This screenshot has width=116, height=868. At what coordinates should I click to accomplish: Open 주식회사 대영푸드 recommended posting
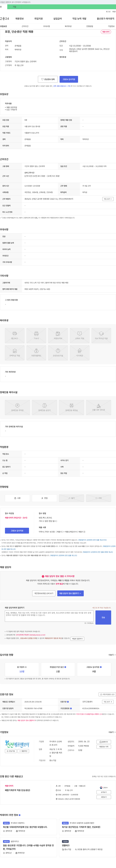[29, 827]
